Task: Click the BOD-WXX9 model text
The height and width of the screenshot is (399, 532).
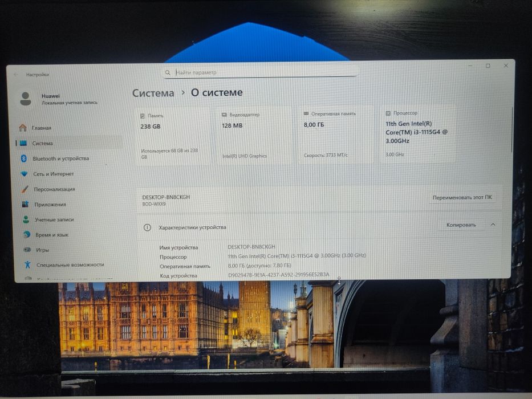Action: click(154, 204)
